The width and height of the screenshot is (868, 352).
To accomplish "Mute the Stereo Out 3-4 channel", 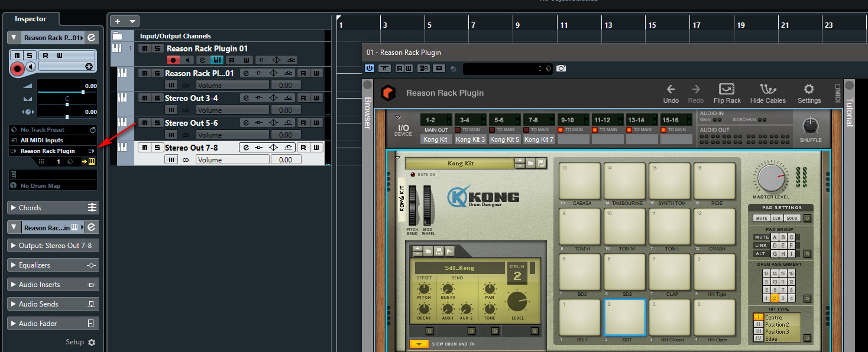I will pos(144,98).
